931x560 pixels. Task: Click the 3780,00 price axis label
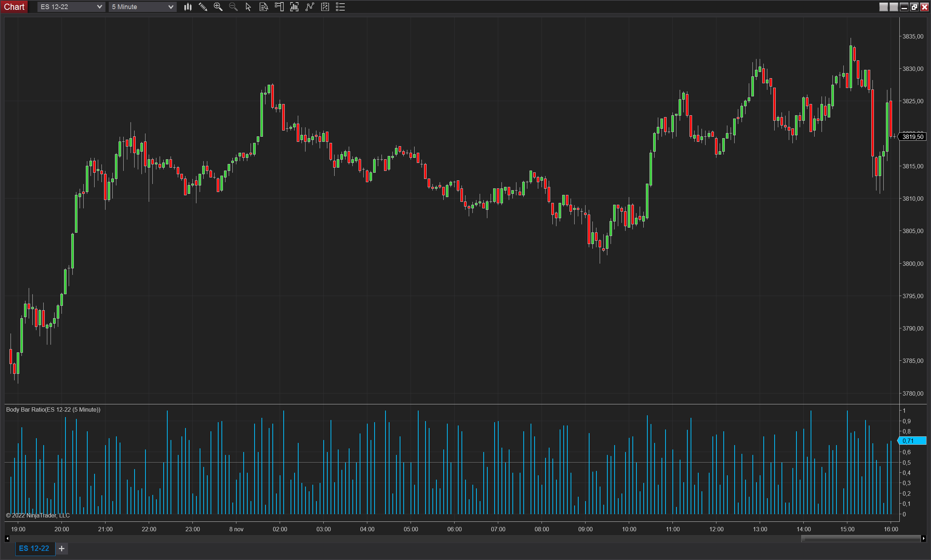pos(912,393)
